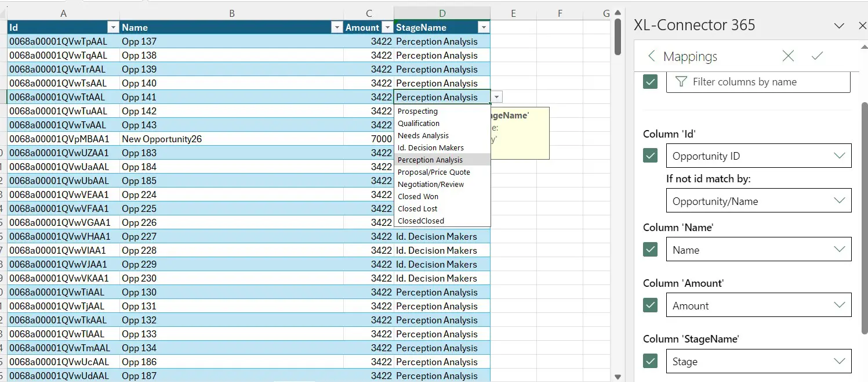Choose Prospecting in the dropdown list
868x382 pixels.
coord(417,111)
